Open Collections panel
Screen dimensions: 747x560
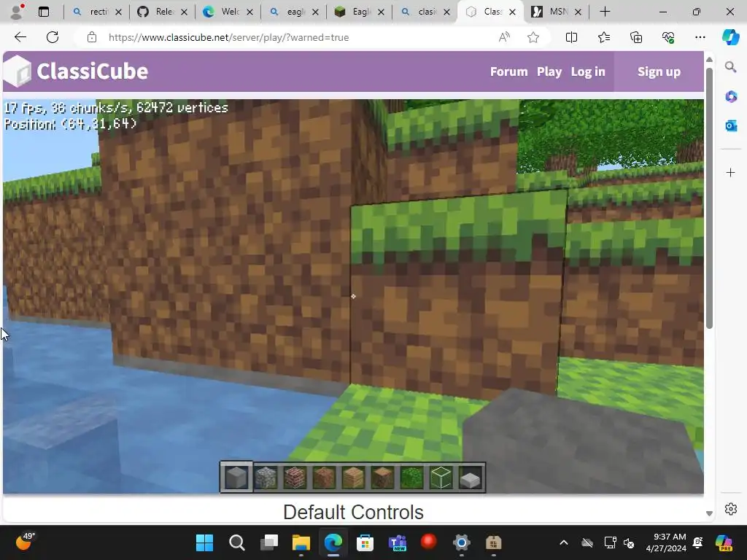tap(636, 37)
